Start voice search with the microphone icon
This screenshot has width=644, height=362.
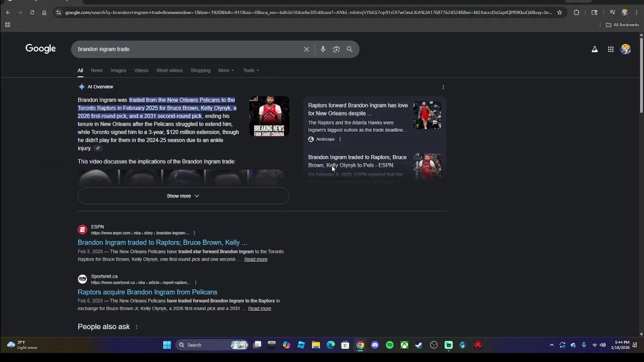pyautogui.click(x=323, y=49)
